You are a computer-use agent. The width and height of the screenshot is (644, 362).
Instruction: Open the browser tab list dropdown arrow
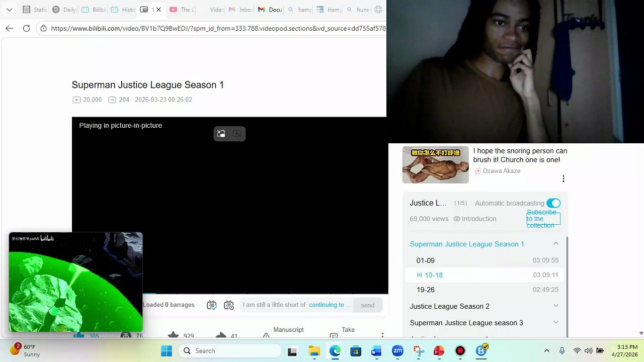point(9,10)
